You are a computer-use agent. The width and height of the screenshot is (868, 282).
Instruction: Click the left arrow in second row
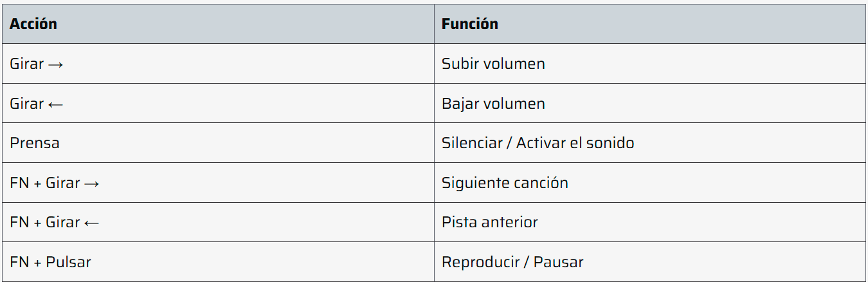coord(55,104)
